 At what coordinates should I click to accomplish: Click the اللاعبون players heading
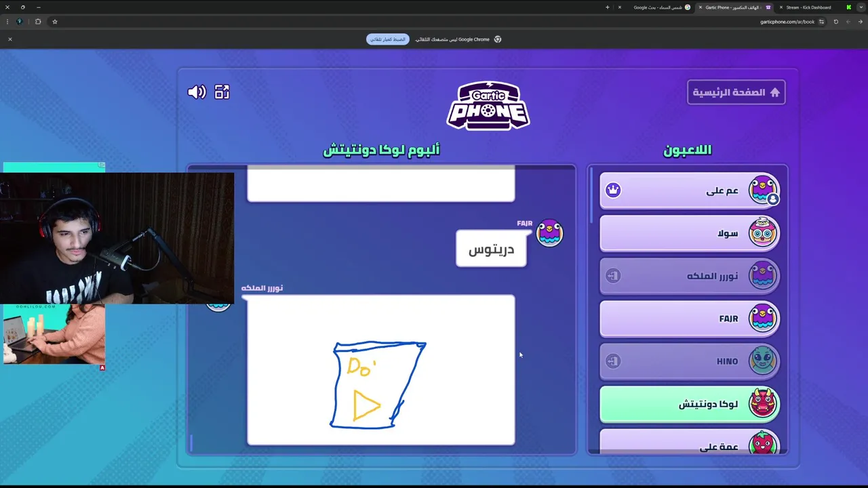[x=687, y=150]
